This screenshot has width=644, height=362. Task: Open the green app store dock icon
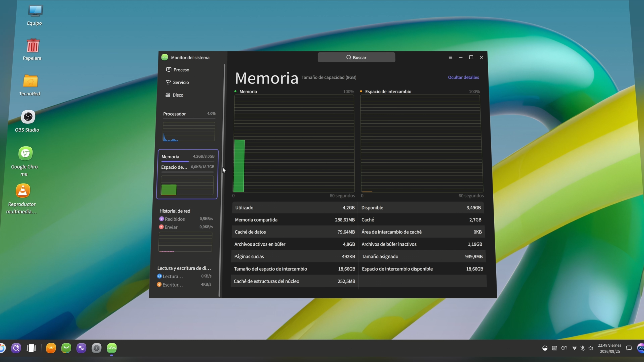(66, 348)
